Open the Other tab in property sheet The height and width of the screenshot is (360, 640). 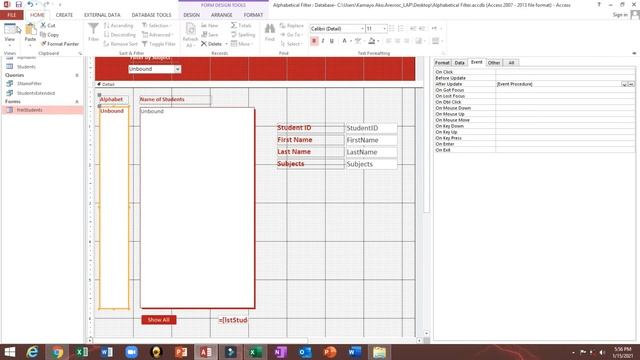494,63
